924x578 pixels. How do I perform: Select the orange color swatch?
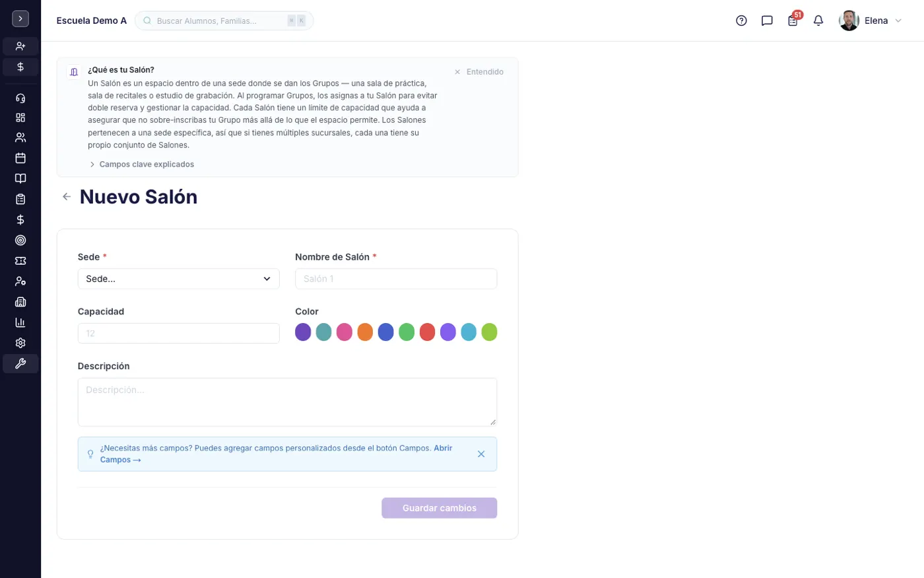[365, 332]
